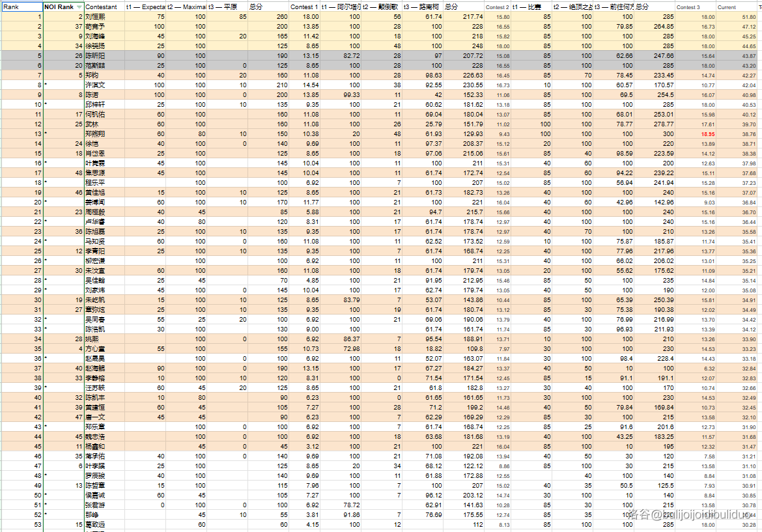This screenshot has height=532, width=762.
Task: Select the Contest 2 header cell
Action: point(498,7)
